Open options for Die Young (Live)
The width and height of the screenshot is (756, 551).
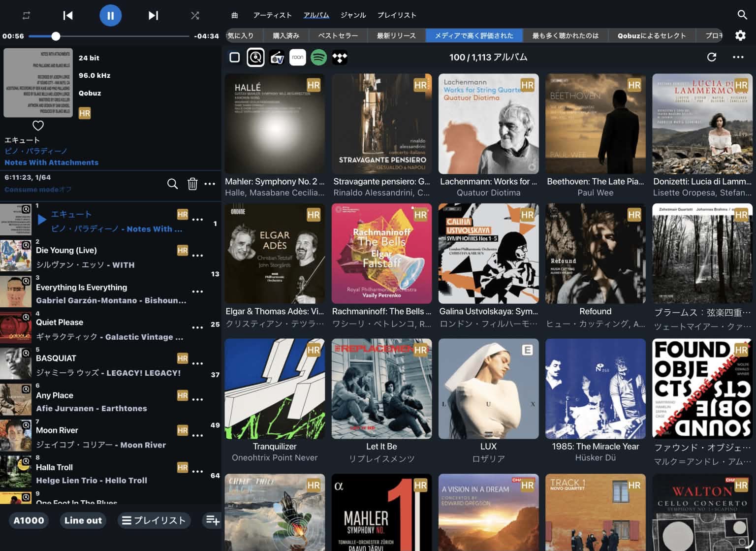tap(197, 256)
